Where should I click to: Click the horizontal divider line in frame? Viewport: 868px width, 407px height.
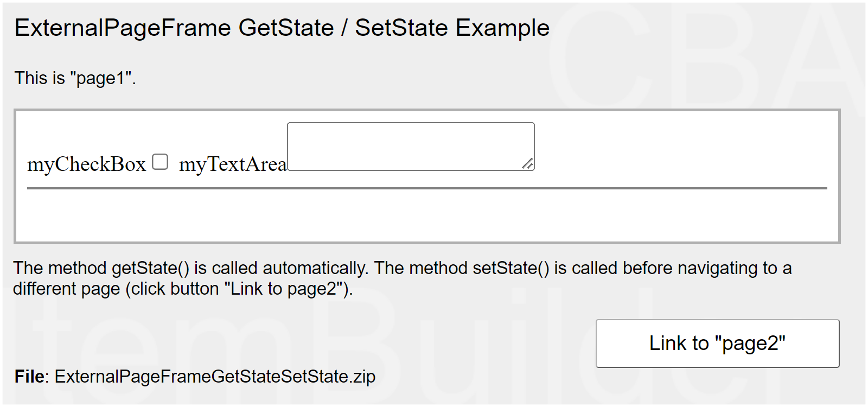427,188
